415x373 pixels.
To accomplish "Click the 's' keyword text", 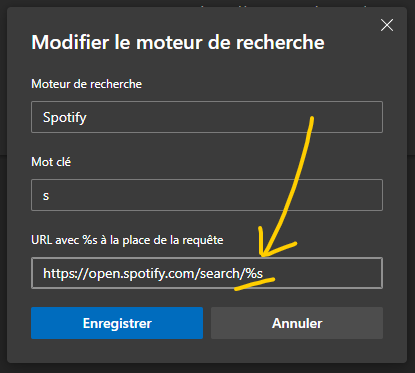I will tap(46, 196).
